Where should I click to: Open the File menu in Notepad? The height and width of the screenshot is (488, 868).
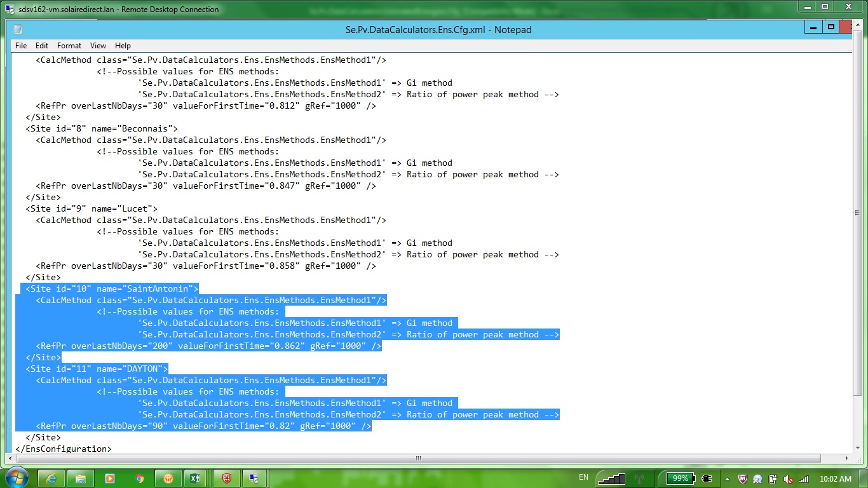[21, 46]
